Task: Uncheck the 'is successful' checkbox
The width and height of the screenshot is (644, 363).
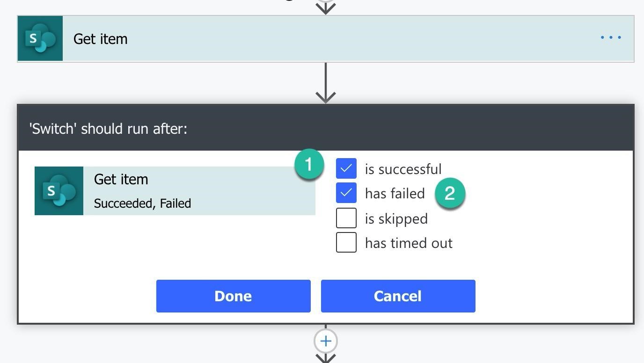Action: [x=346, y=168]
